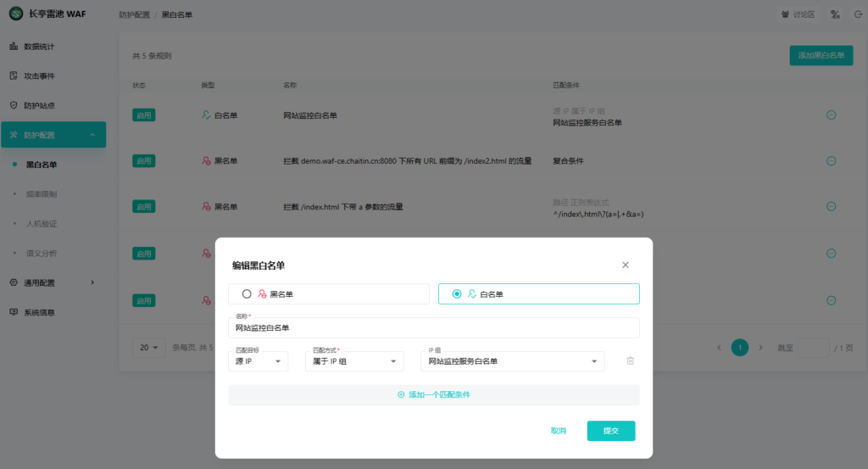Open the 匹配目标 源 IP dropdown

point(258,361)
